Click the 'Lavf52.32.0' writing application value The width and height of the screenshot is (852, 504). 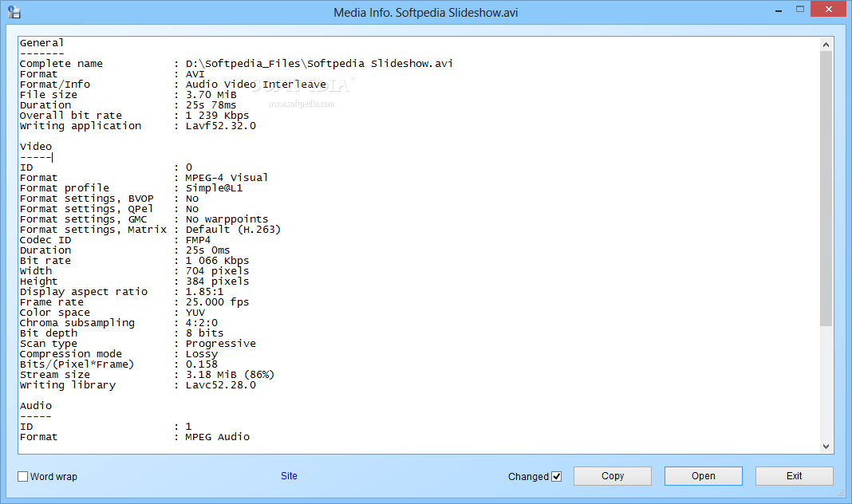tap(221, 125)
